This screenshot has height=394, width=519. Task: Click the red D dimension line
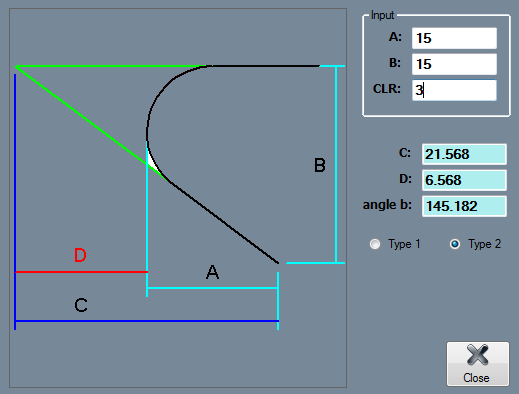click(81, 272)
